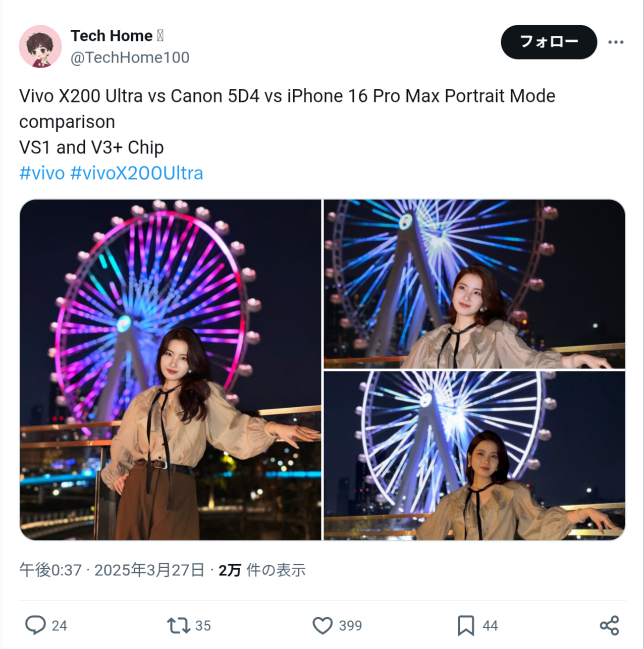644x649 pixels.
Task: Click the @TechHome100 handle
Action: click(130, 58)
